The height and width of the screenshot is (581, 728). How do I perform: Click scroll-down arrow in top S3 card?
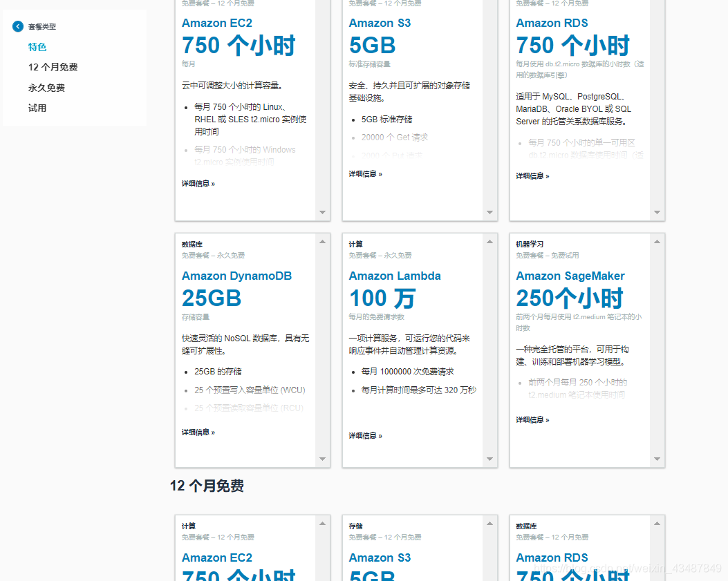[x=489, y=213]
